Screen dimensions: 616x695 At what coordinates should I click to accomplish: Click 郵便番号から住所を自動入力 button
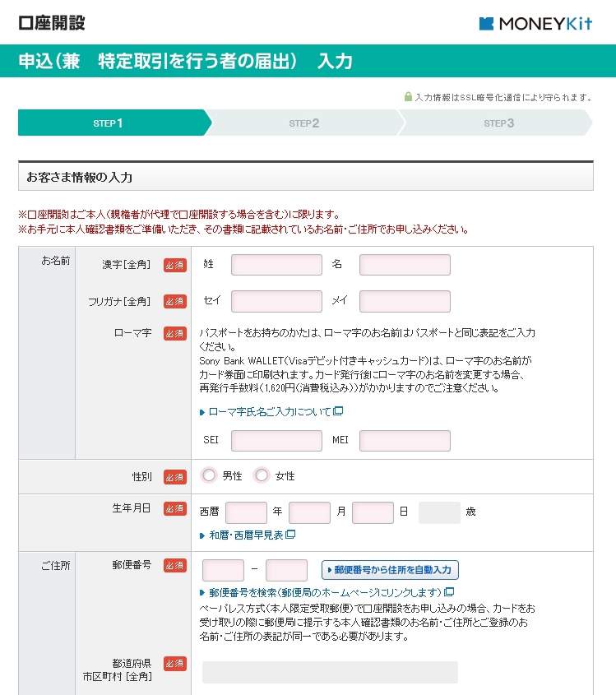pyautogui.click(x=390, y=570)
